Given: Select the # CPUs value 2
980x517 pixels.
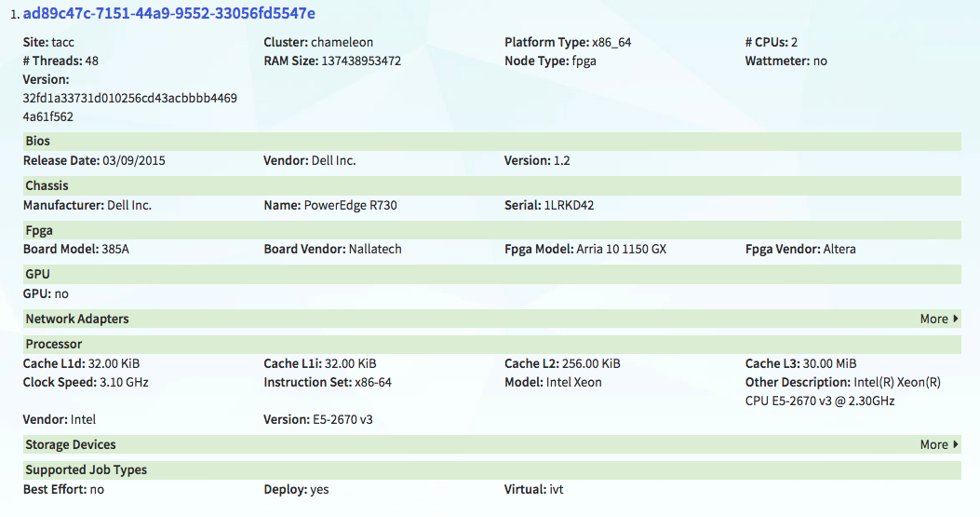Looking at the screenshot, I should pos(794,42).
